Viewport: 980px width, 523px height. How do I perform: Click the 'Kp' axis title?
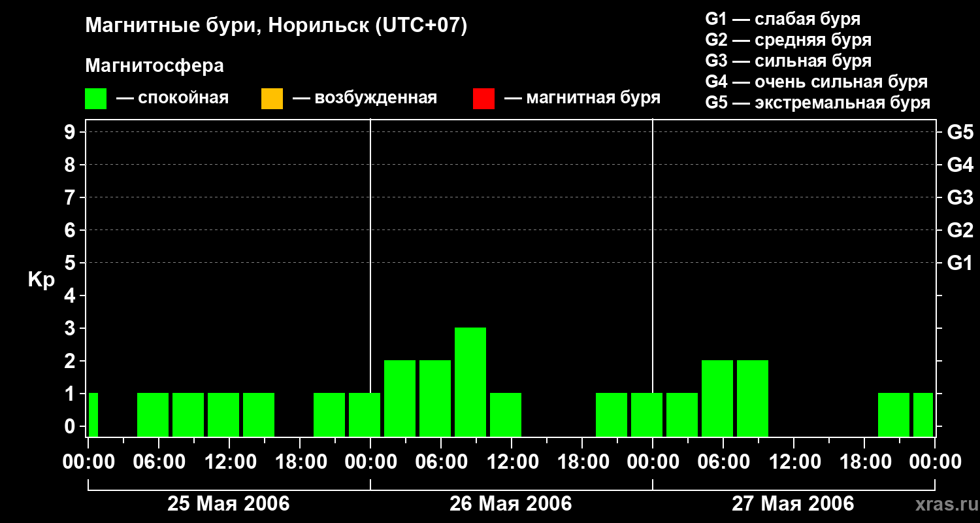click(41, 280)
